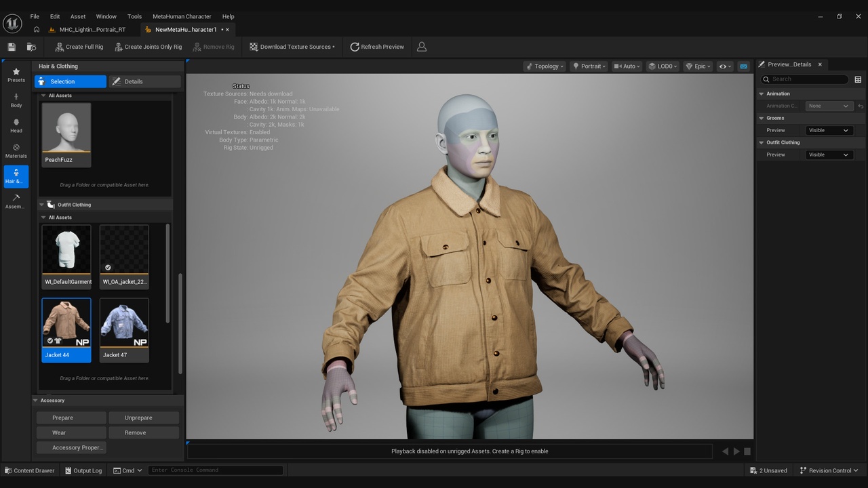Open the Materials sidebar section

(16, 151)
